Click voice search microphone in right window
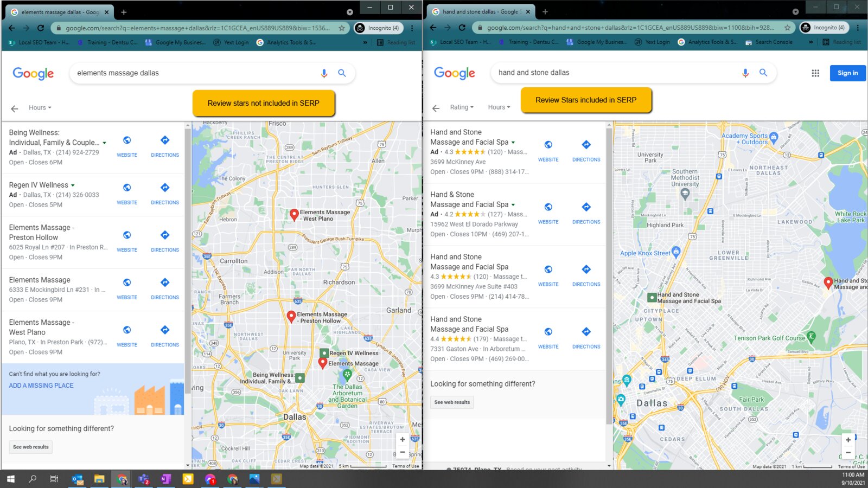 [x=745, y=73]
